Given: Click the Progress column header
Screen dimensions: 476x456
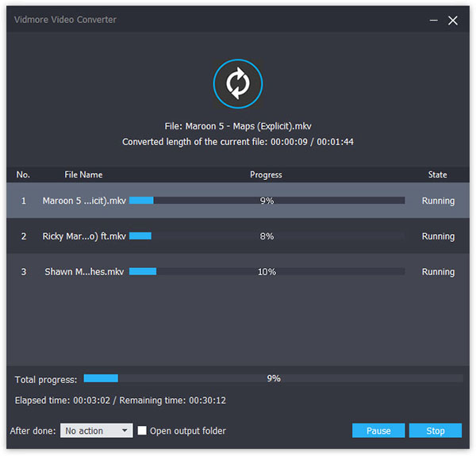Looking at the screenshot, I should (266, 174).
